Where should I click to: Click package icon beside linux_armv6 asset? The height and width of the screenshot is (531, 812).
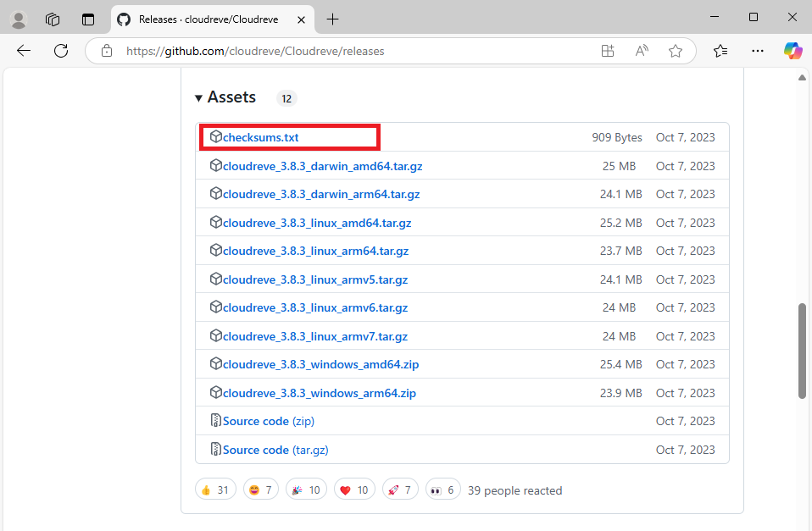coord(216,307)
